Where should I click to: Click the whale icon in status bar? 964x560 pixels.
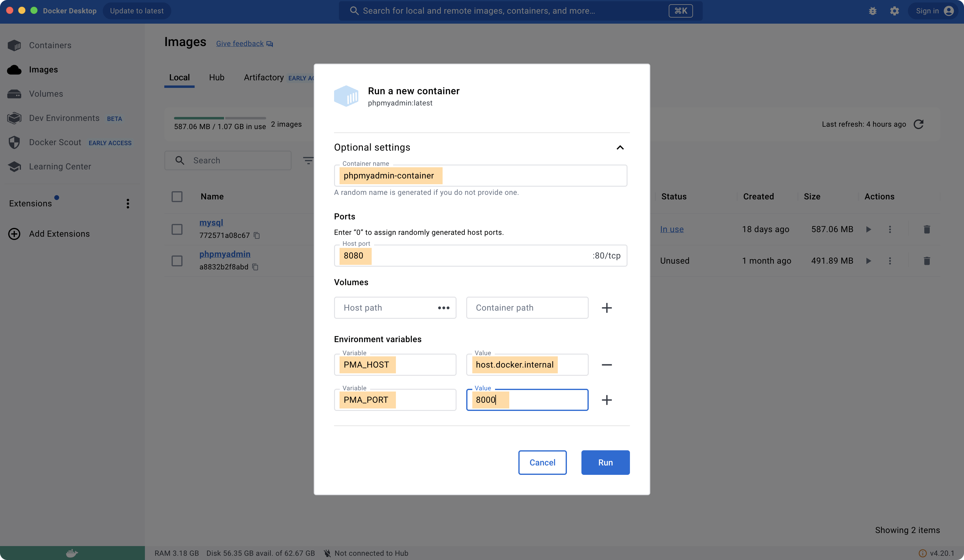click(x=72, y=553)
